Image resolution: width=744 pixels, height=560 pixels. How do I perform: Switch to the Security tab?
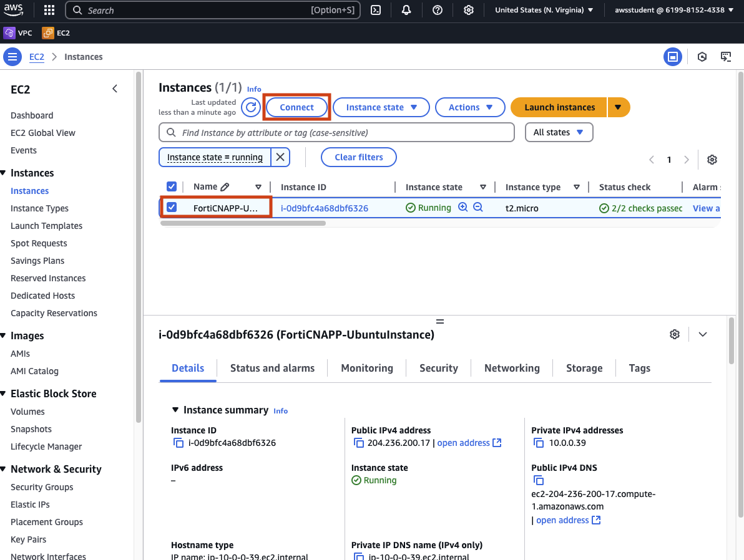point(438,368)
